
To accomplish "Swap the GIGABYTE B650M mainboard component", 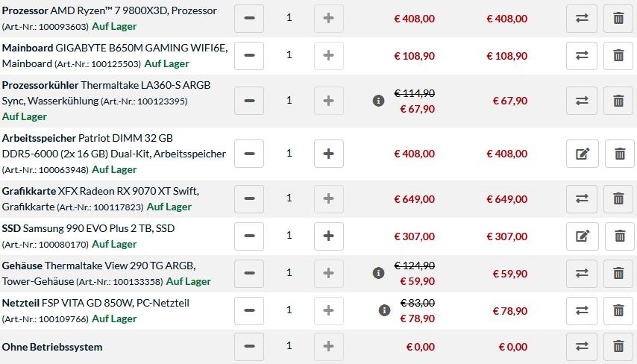I will click(582, 55).
